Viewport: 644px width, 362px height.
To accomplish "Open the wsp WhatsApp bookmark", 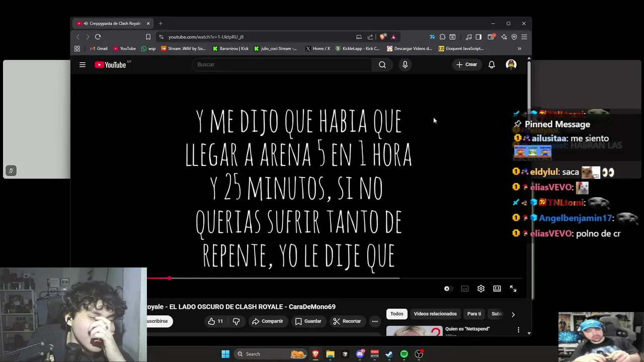I will (x=148, y=49).
